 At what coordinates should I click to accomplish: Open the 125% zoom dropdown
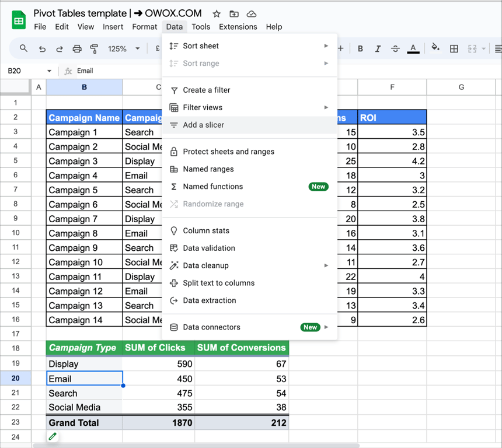pyautogui.click(x=124, y=48)
